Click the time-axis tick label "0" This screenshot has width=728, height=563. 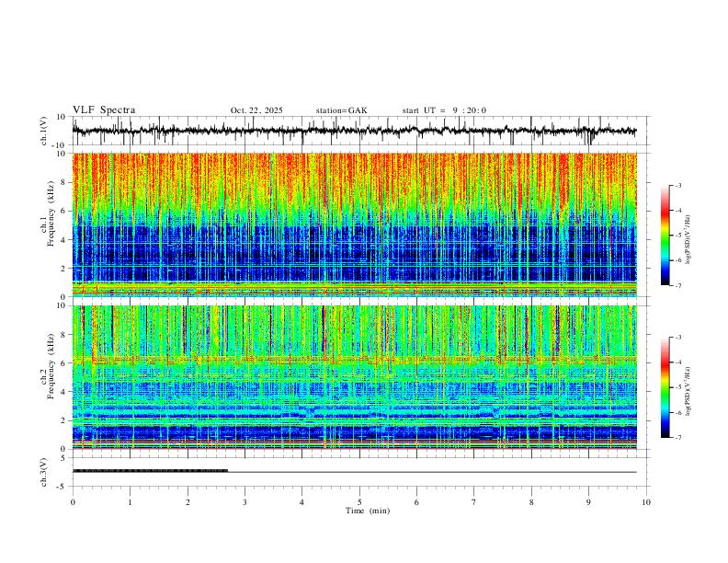[73, 502]
